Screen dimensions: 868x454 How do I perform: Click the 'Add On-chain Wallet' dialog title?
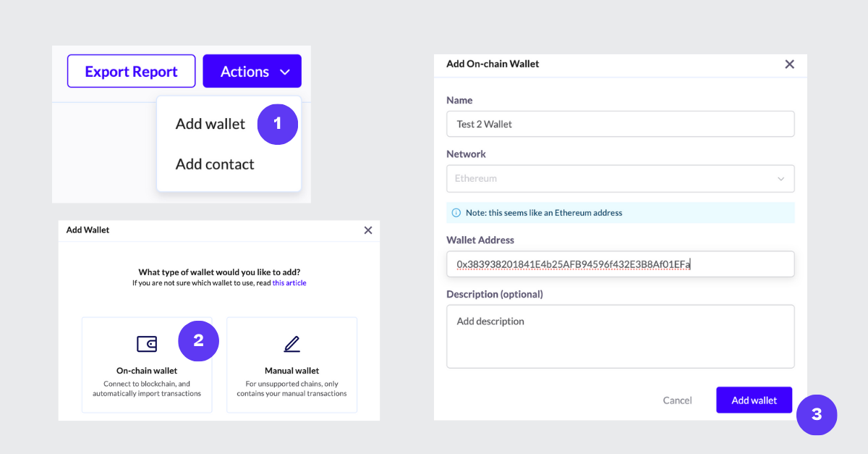[493, 64]
